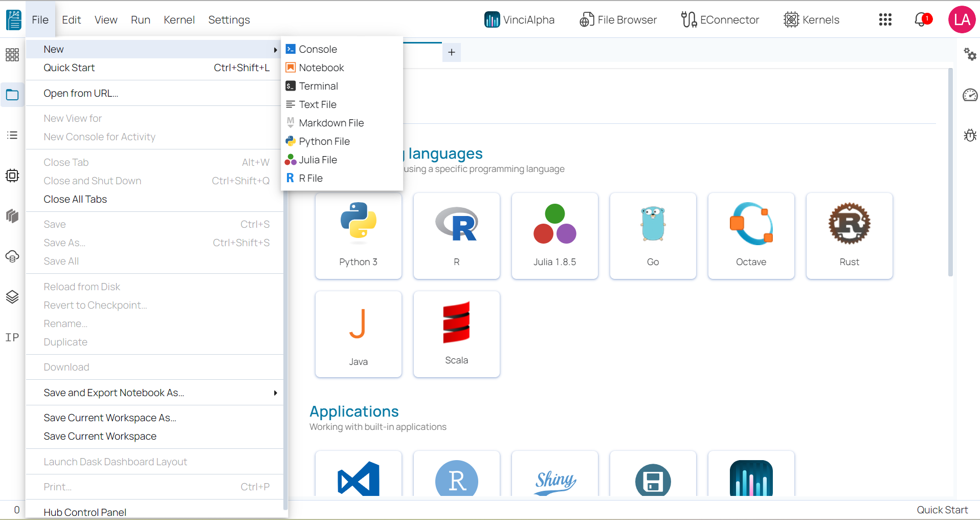Open the LA user avatar menu
The image size is (980, 520).
[962, 20]
